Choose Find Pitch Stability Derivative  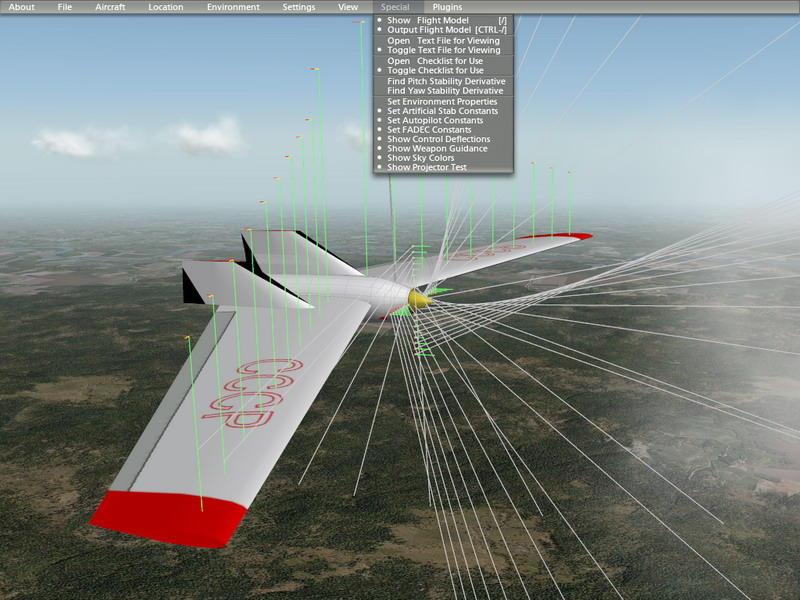tap(444, 81)
